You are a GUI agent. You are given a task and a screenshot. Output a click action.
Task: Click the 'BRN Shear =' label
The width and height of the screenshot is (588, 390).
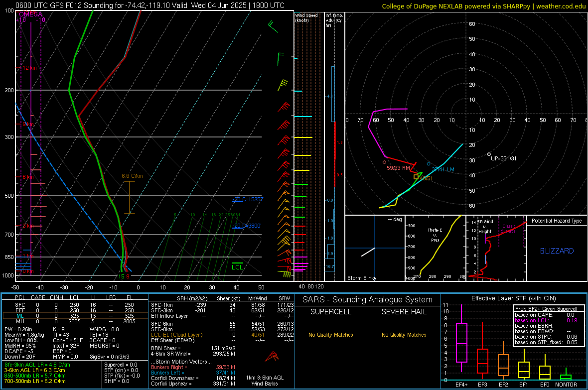click(166, 348)
